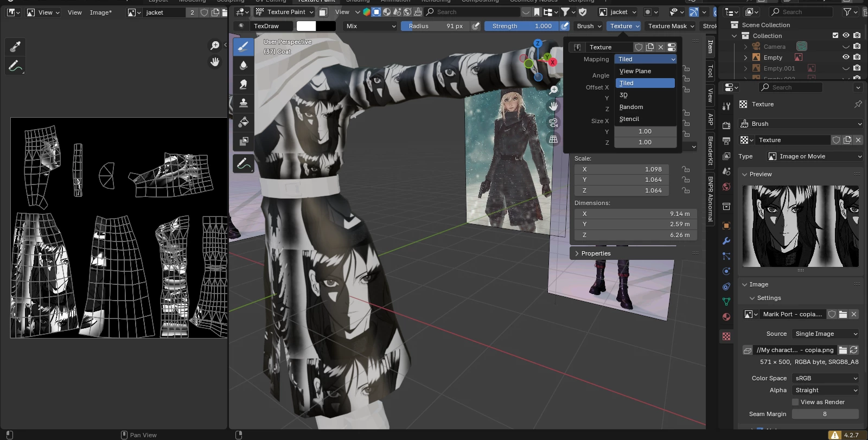Screen dimensions: 868x440
Task: Choose 3D mapping option
Action: (646, 95)
